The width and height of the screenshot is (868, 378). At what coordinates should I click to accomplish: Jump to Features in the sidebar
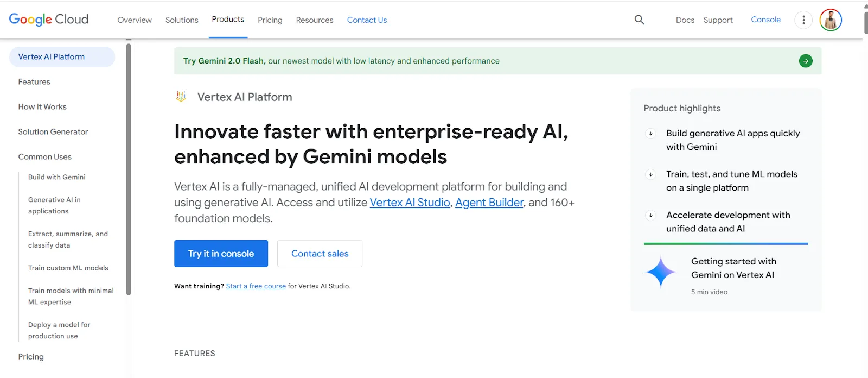34,82
